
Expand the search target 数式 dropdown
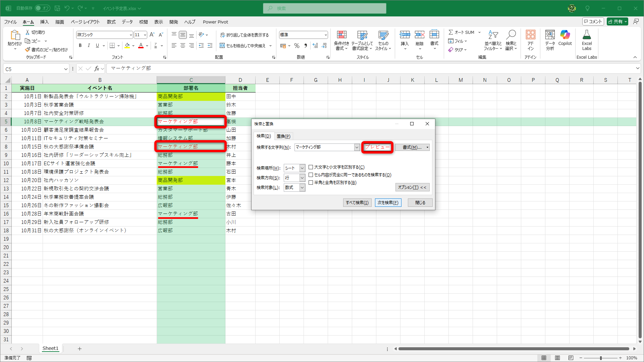[x=302, y=187]
